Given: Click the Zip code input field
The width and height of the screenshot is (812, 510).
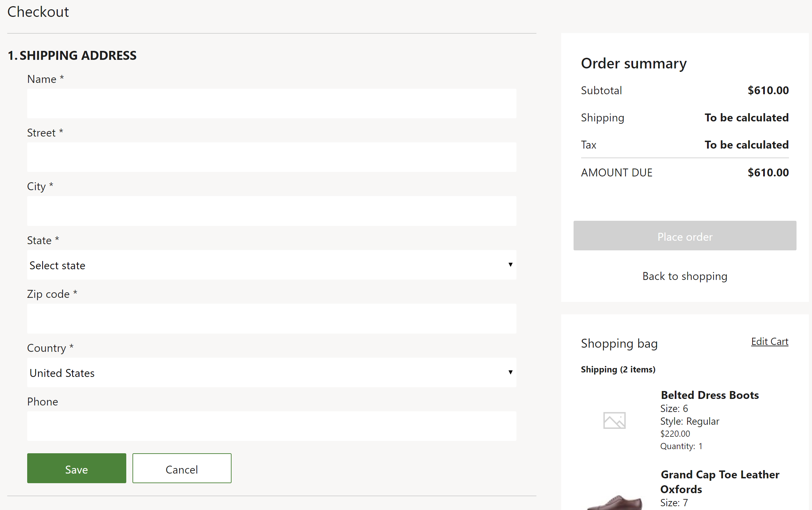Looking at the screenshot, I should tap(271, 318).
